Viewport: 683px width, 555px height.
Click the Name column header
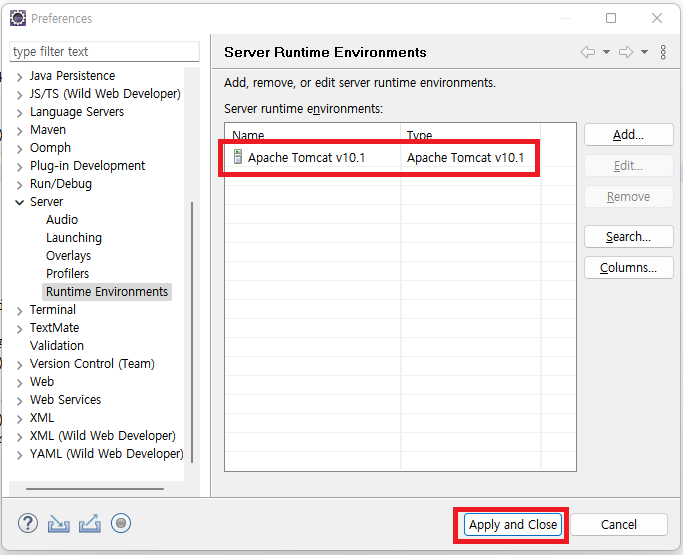313,134
